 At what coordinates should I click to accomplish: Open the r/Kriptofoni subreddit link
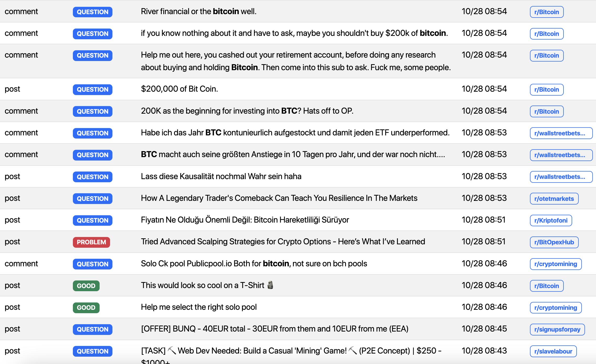pos(551,220)
